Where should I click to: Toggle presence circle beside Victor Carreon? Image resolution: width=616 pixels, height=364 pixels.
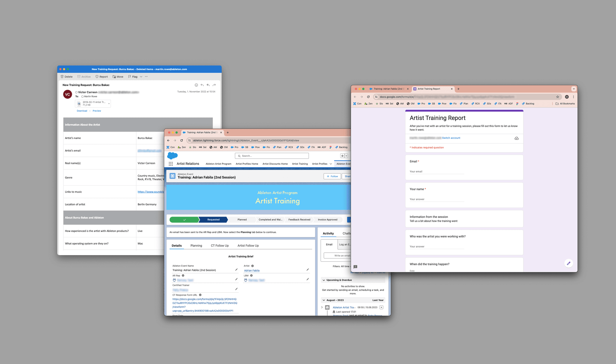[76, 92]
